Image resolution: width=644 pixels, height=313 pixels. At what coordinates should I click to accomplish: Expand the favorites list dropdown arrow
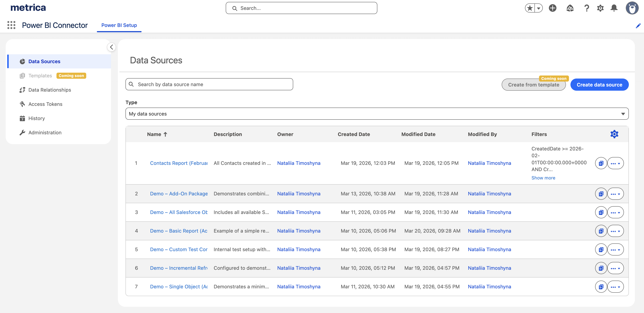pos(538,8)
